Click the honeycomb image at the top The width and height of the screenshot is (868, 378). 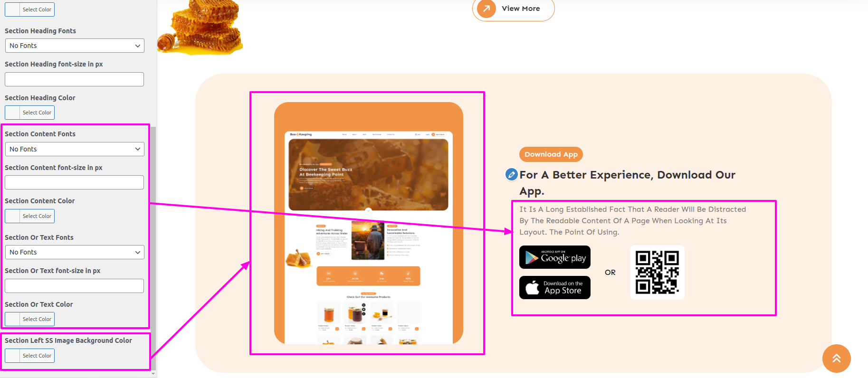click(x=200, y=26)
